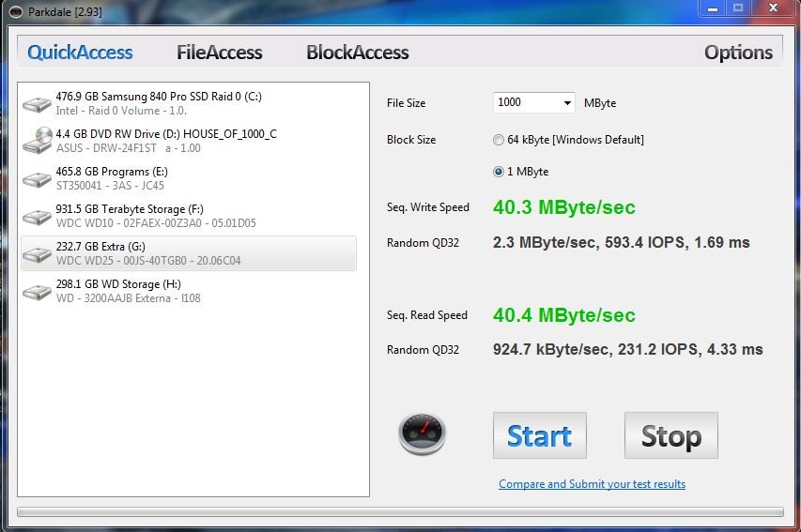801x532 pixels.
Task: Click the speedometer gauge icon
Action: click(x=422, y=434)
